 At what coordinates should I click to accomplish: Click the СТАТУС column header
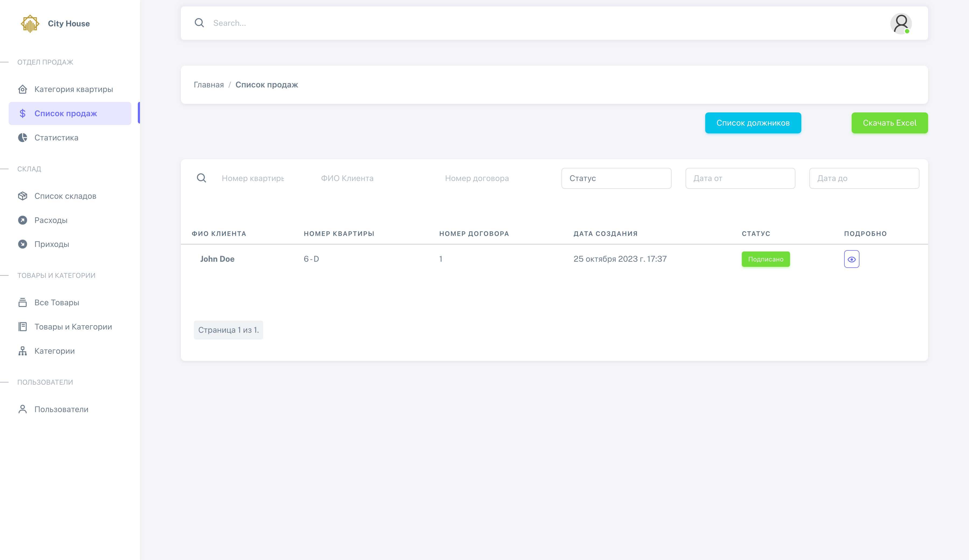(756, 234)
